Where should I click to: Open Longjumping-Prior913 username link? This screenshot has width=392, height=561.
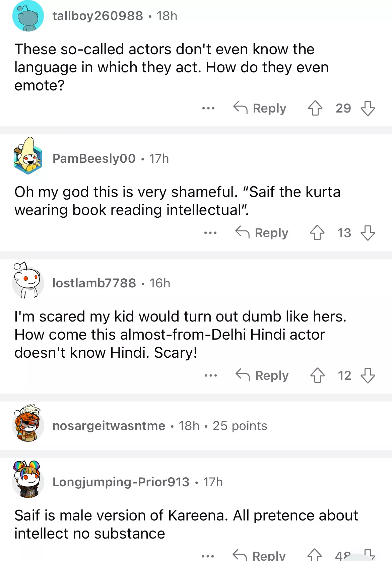tap(121, 482)
